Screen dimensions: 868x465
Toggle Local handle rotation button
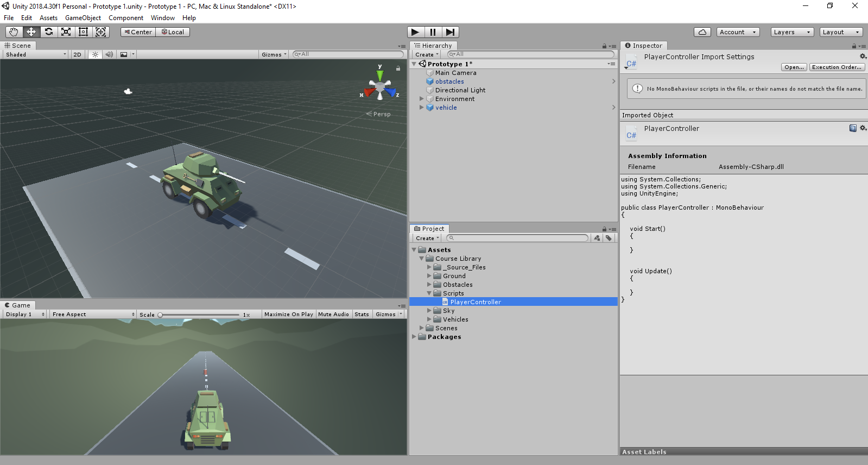click(x=173, y=32)
